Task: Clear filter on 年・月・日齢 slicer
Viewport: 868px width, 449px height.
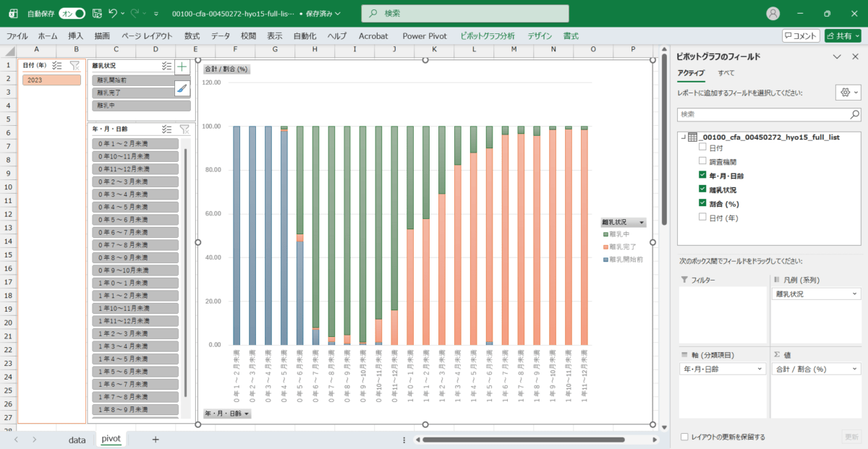Action: coord(184,129)
